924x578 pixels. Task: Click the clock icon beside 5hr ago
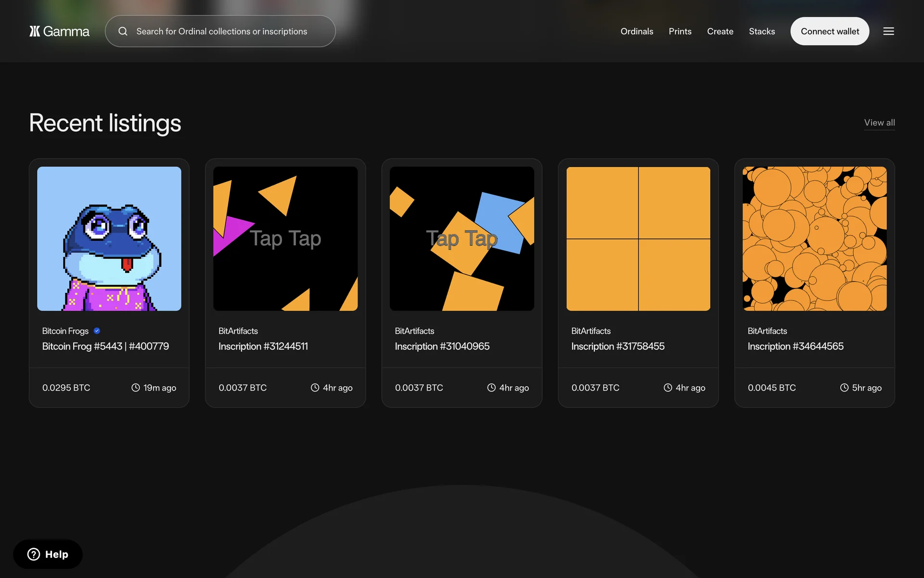[844, 388]
